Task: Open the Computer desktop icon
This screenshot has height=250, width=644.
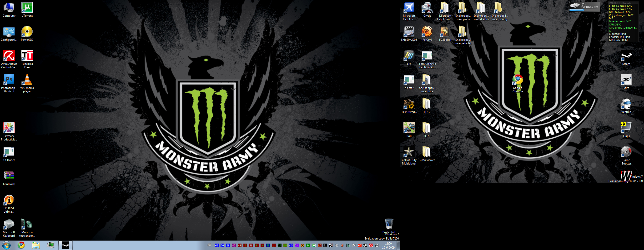Action: [9, 10]
